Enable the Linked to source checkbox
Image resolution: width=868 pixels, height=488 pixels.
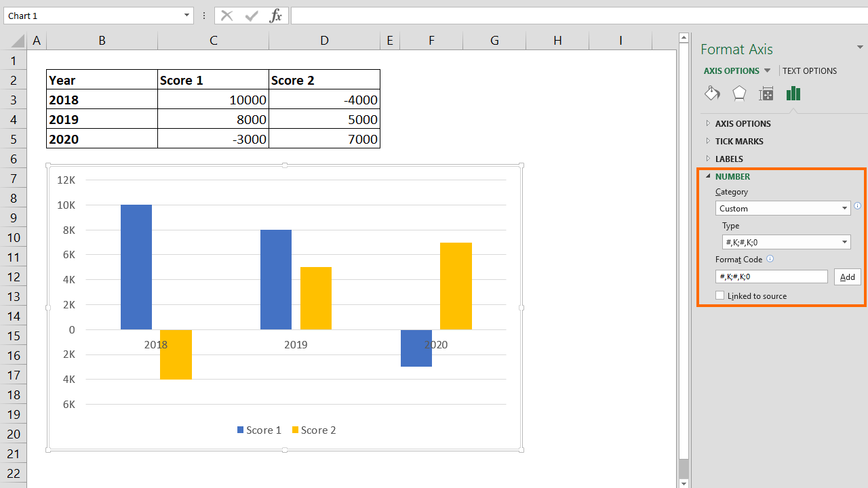click(719, 295)
